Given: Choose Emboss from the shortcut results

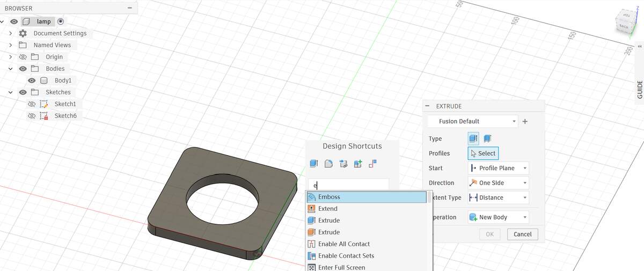Looking at the screenshot, I should (367, 197).
